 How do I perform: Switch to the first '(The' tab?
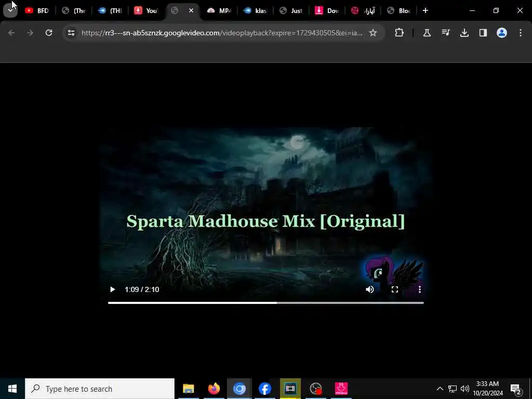(74, 10)
